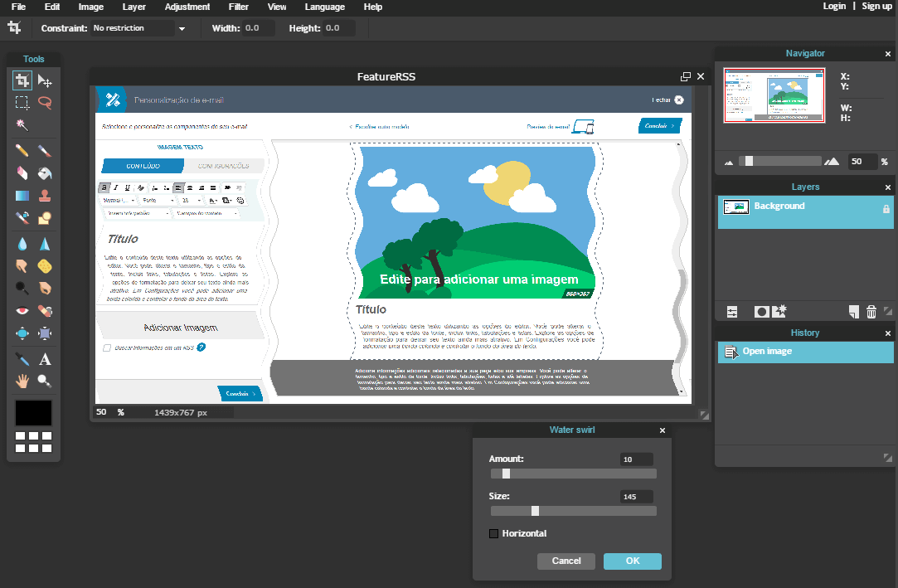
Task: Select the Paint Bucket tool
Action: [45, 173]
